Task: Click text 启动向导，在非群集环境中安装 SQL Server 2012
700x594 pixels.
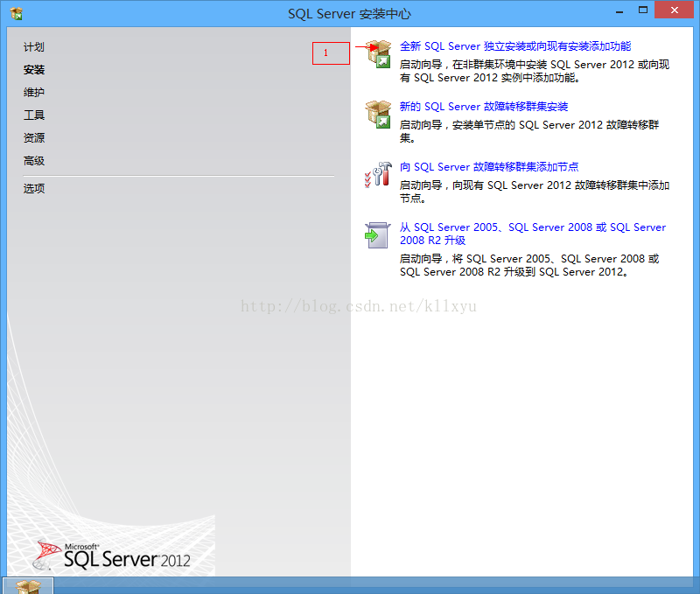Action: [535, 71]
